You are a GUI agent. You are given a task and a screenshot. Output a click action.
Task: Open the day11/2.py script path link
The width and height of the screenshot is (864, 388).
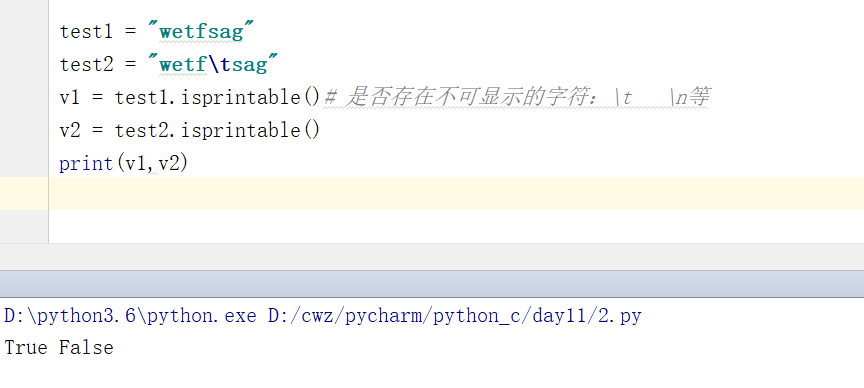pos(455,316)
